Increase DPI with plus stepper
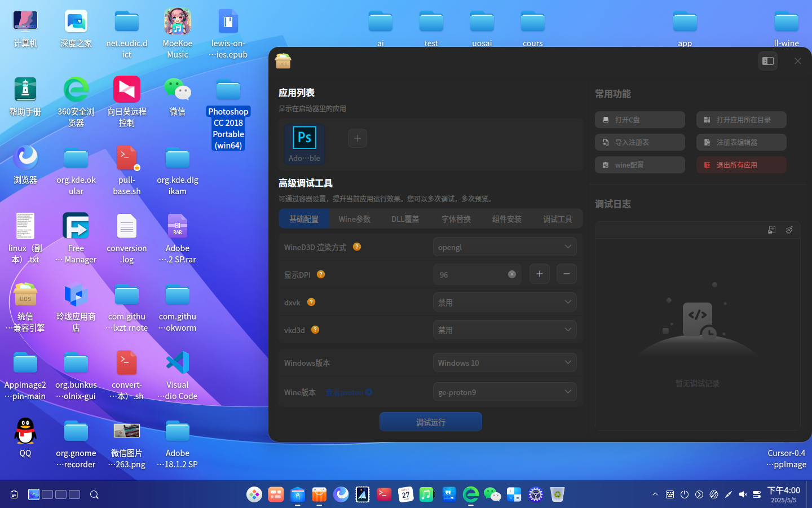Image resolution: width=812 pixels, height=508 pixels. [540, 274]
